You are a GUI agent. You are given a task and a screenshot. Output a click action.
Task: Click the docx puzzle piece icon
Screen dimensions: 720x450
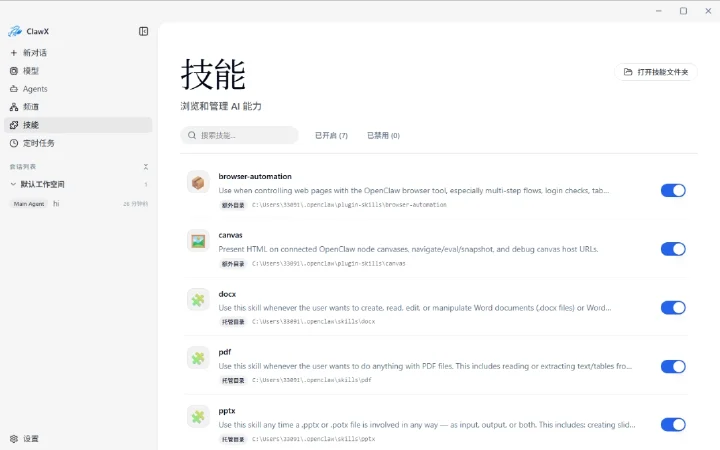[x=198, y=300]
